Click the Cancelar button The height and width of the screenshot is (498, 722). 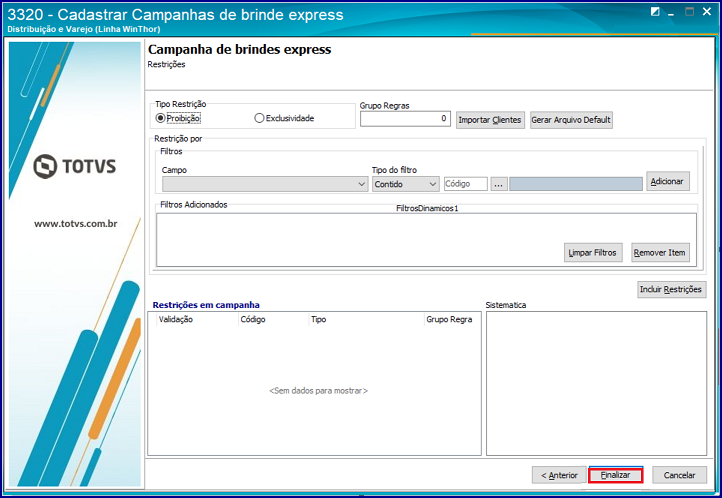pyautogui.click(x=680, y=475)
